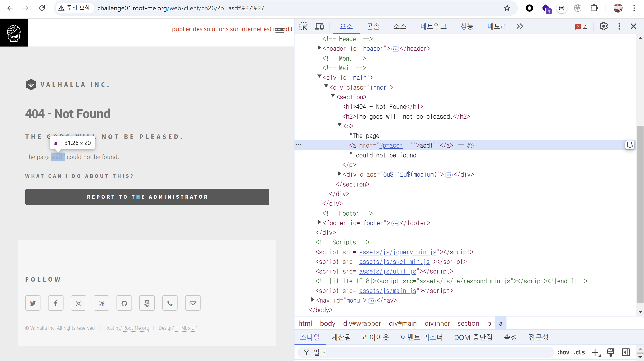Toggle .cls class editor
Screen dimensions: 644x361
click(579, 352)
